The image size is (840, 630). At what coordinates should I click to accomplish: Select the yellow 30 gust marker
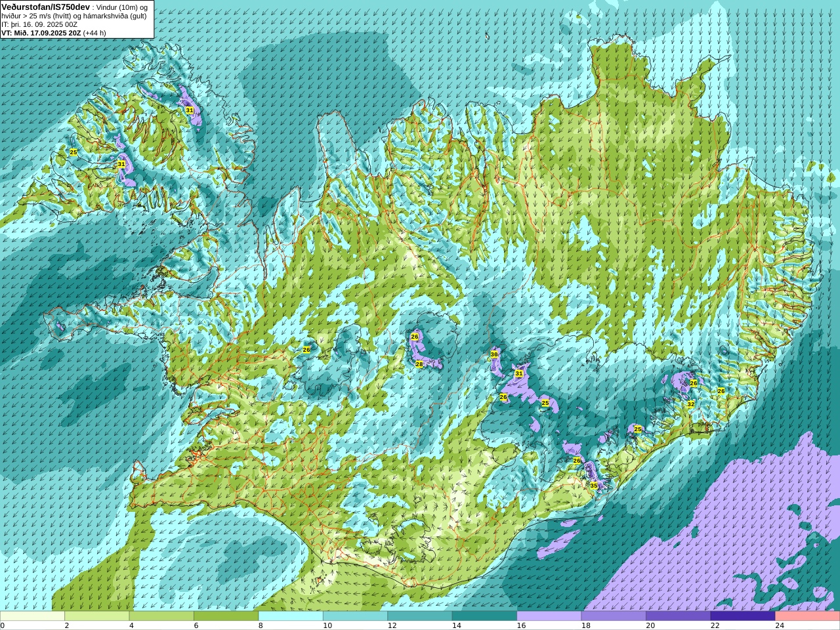pyautogui.click(x=494, y=354)
